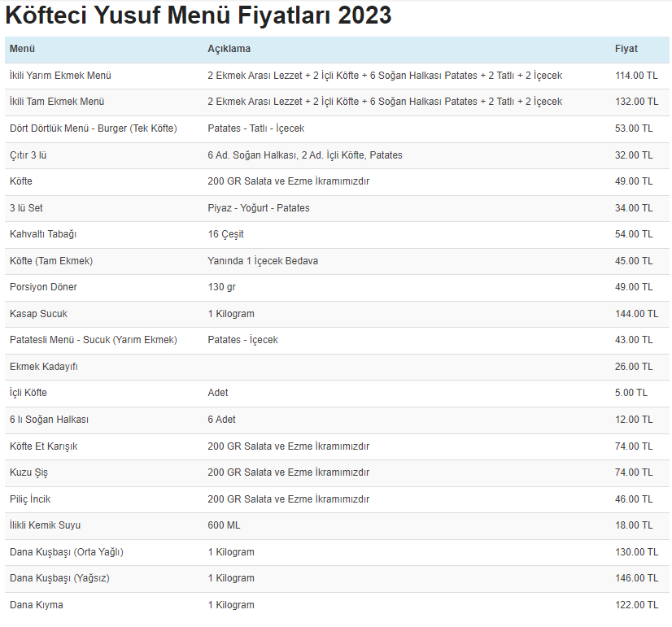Click the 132.00 TL price cell
The image size is (672, 627).
636,102
